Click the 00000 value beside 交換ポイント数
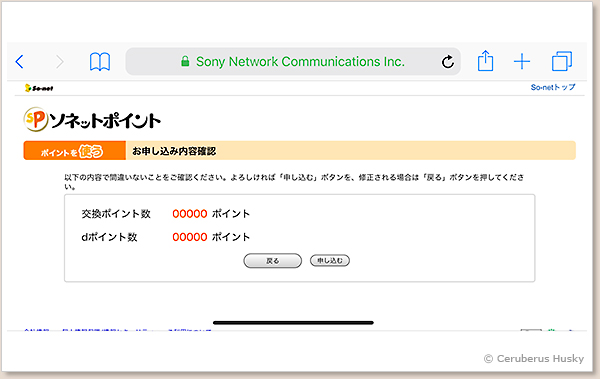 click(190, 214)
